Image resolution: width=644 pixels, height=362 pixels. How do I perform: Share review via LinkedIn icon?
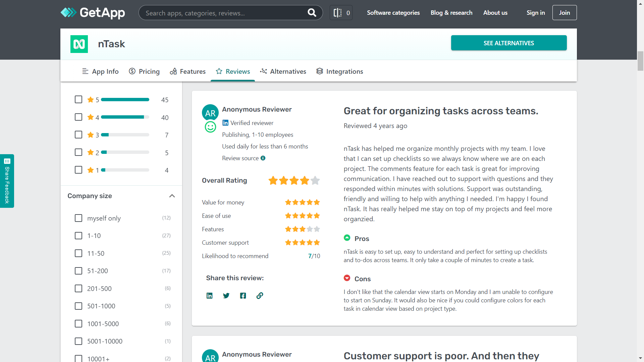point(209,296)
